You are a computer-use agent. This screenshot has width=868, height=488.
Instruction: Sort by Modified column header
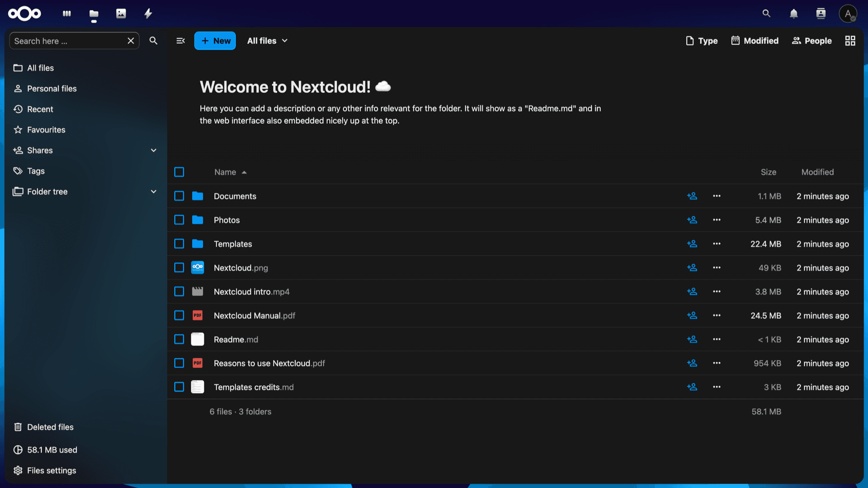pyautogui.click(x=817, y=172)
